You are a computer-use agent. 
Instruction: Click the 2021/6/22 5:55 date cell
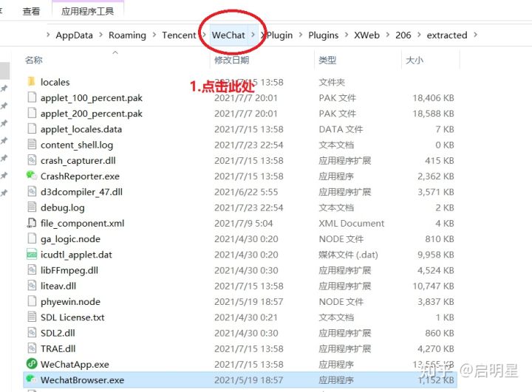click(x=246, y=192)
